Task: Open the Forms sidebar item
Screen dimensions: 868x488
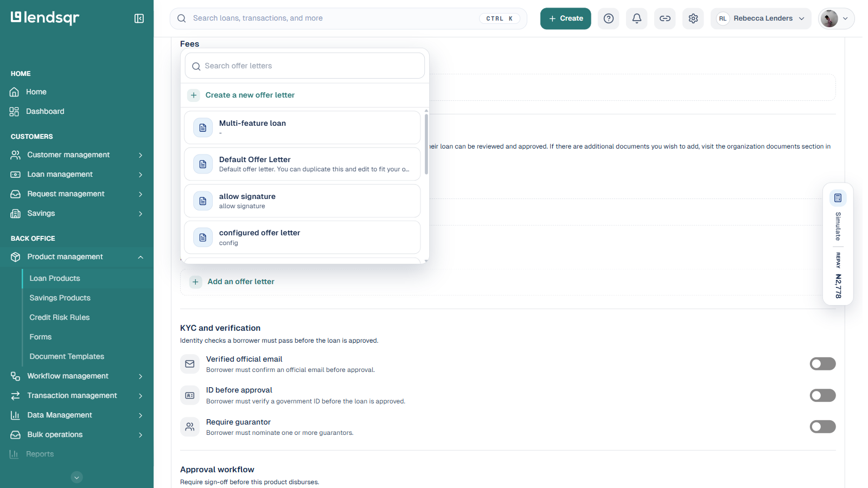Action: click(x=41, y=337)
